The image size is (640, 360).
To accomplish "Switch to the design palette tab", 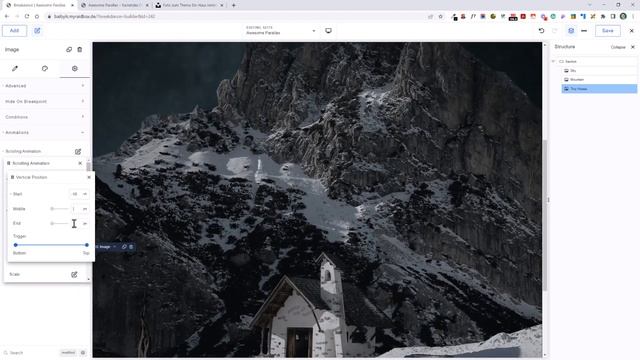I will [x=45, y=69].
